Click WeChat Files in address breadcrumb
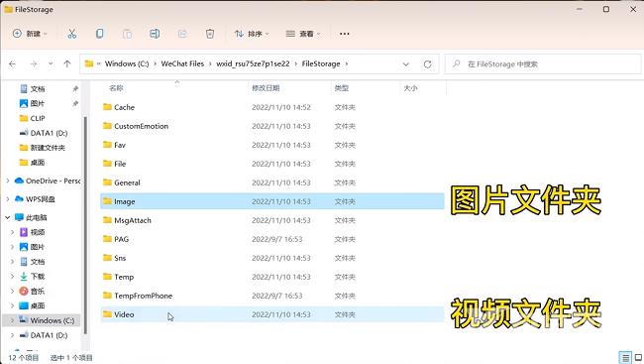This screenshot has height=364, width=644. coord(182,63)
